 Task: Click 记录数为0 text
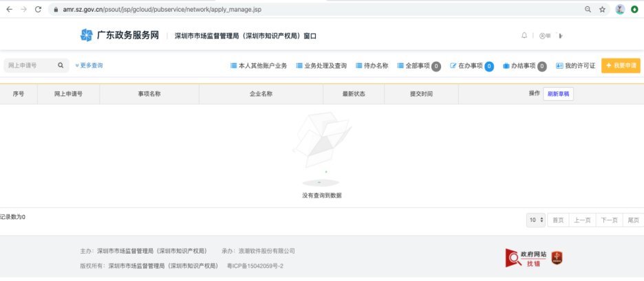tap(13, 217)
